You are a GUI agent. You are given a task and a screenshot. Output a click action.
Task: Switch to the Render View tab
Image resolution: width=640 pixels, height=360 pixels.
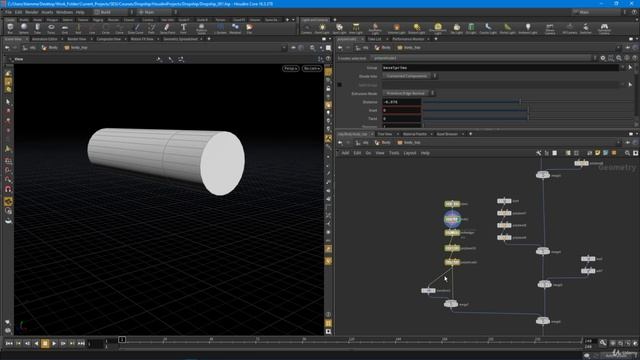(77, 39)
